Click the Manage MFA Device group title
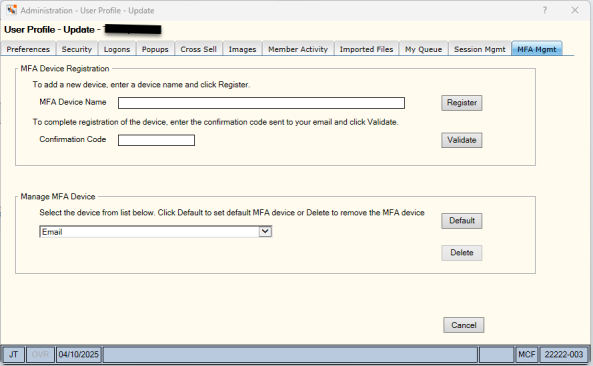Screen dimensions: 593x366 tap(58, 197)
